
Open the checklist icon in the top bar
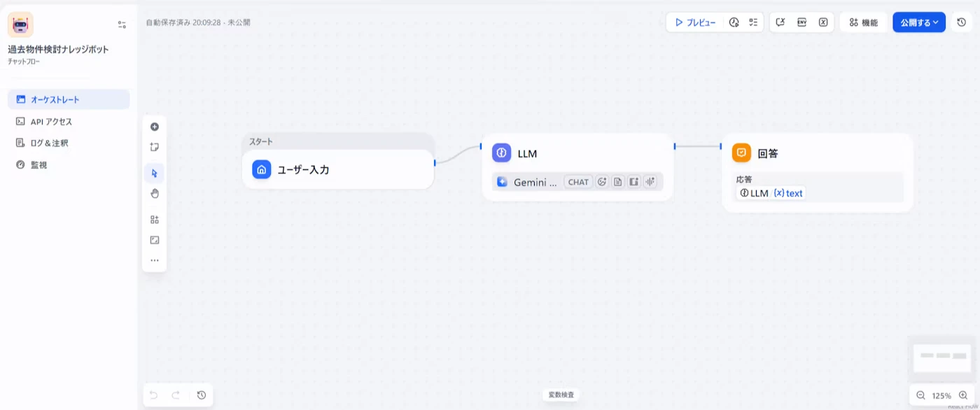click(x=753, y=22)
